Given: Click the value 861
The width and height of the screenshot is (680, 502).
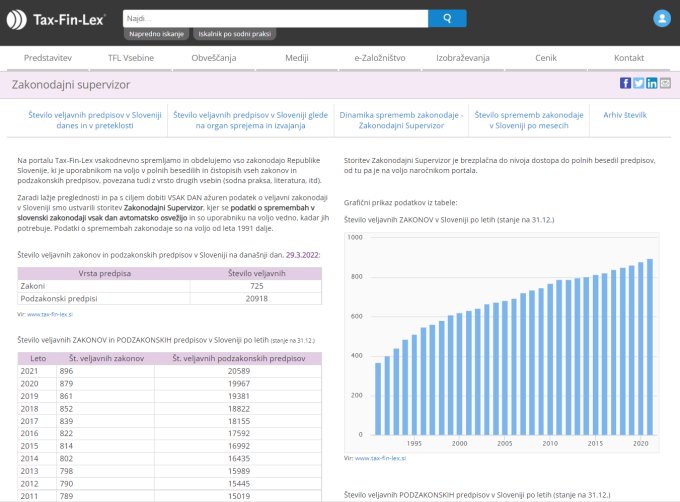Looking at the screenshot, I should [66, 396].
